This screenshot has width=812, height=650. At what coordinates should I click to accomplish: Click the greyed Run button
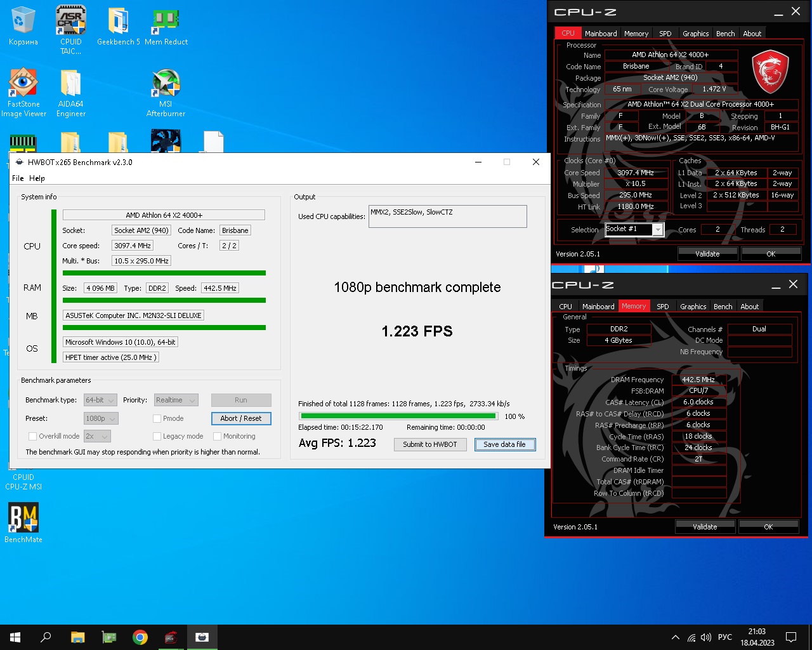tap(241, 400)
